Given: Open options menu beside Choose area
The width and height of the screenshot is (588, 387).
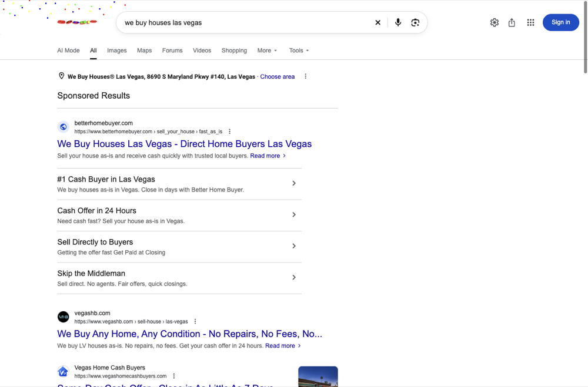Looking at the screenshot, I should (x=305, y=76).
